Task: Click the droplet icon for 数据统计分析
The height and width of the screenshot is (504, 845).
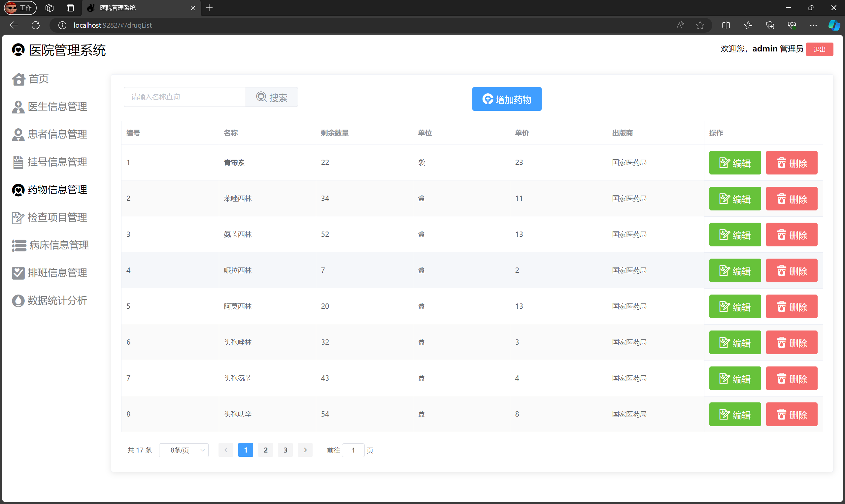Action: 18,301
